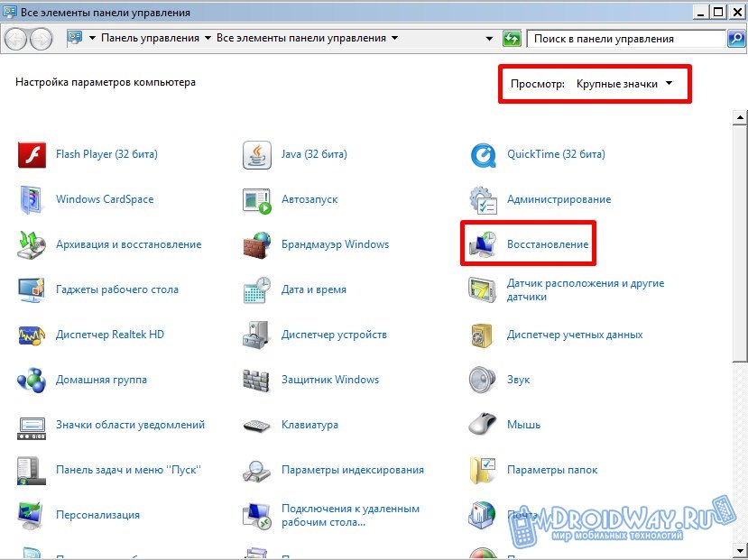The image size is (748, 560).
Task: Open the Дата и время calendar icon
Action: pyautogui.click(x=257, y=289)
